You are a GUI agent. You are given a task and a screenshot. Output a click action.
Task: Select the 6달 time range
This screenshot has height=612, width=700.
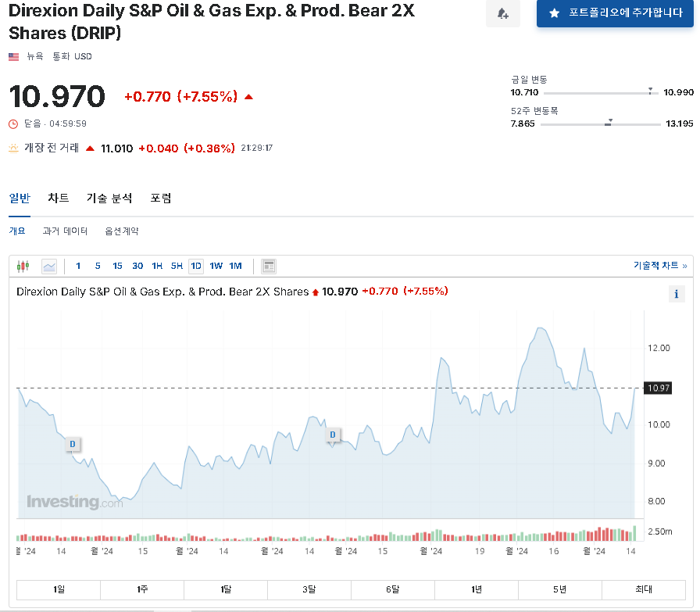392,589
